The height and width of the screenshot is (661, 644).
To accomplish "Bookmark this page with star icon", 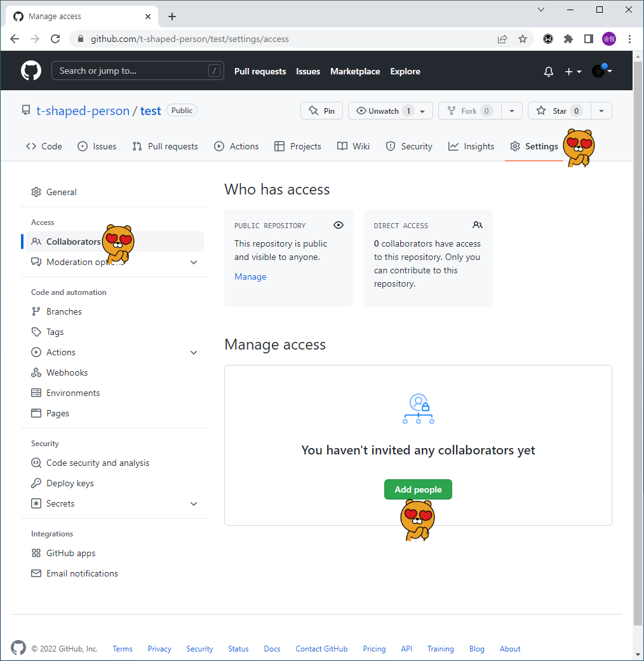I will pyautogui.click(x=522, y=39).
